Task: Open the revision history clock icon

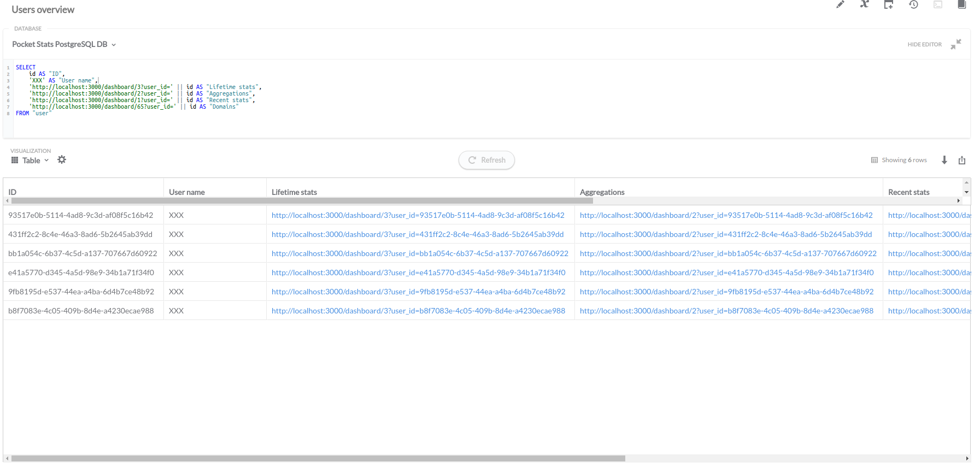Action: [x=913, y=4]
